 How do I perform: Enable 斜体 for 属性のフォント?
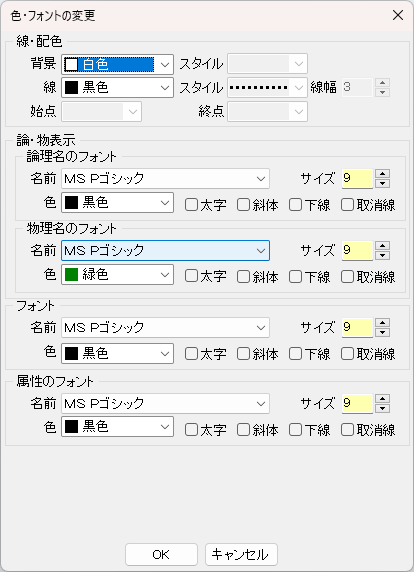(x=258, y=430)
